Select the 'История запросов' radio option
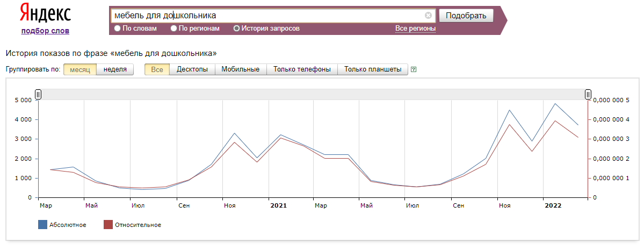644x249 pixels. coord(236,29)
